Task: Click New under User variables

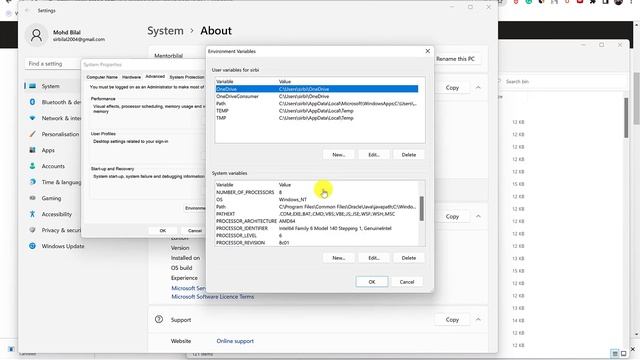Action: click(338, 155)
